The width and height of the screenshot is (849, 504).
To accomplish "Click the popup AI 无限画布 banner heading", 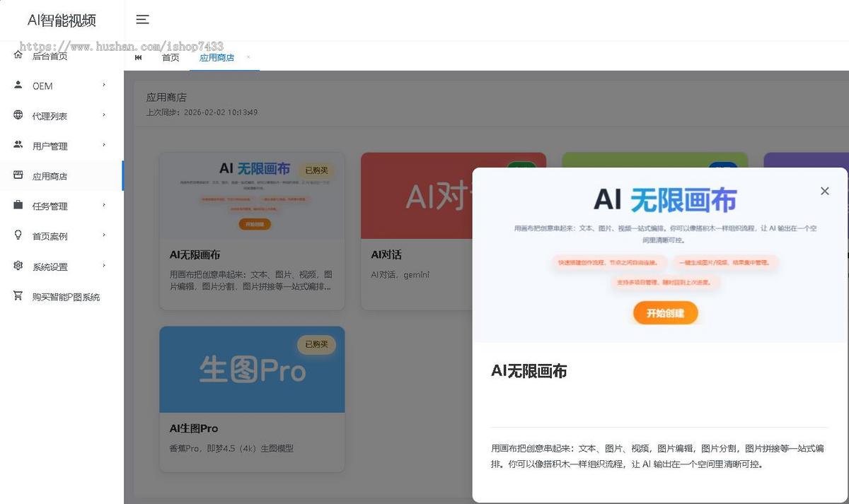I will click(x=665, y=200).
